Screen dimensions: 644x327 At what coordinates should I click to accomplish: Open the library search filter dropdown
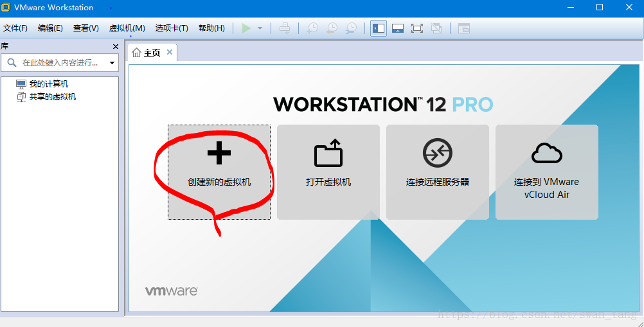(112, 63)
